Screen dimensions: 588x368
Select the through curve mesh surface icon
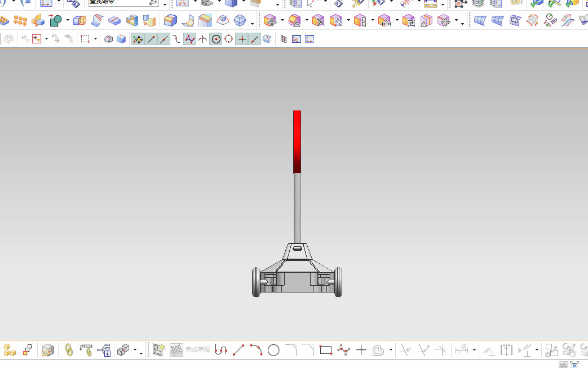tap(498, 20)
